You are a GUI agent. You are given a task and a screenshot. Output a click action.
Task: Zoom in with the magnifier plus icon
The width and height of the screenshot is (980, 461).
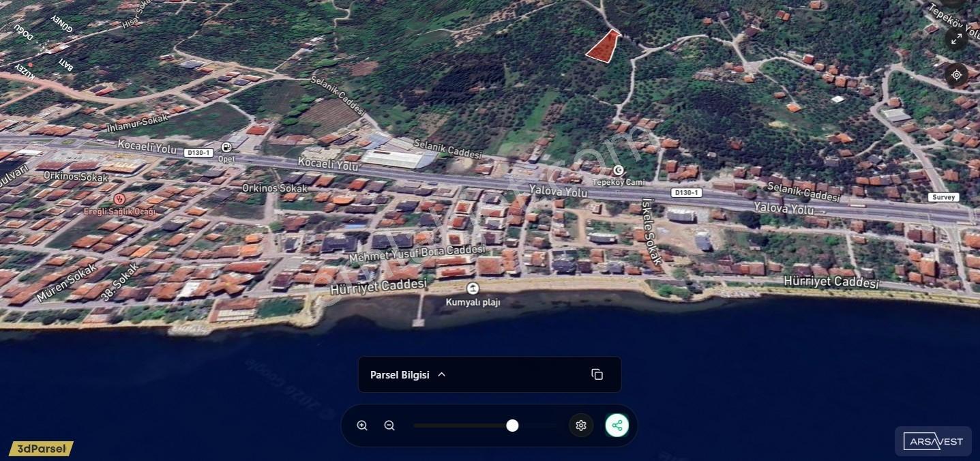click(x=362, y=426)
